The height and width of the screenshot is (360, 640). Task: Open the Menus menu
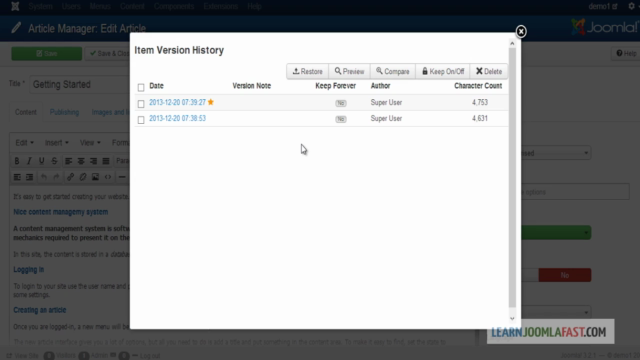pos(100,7)
